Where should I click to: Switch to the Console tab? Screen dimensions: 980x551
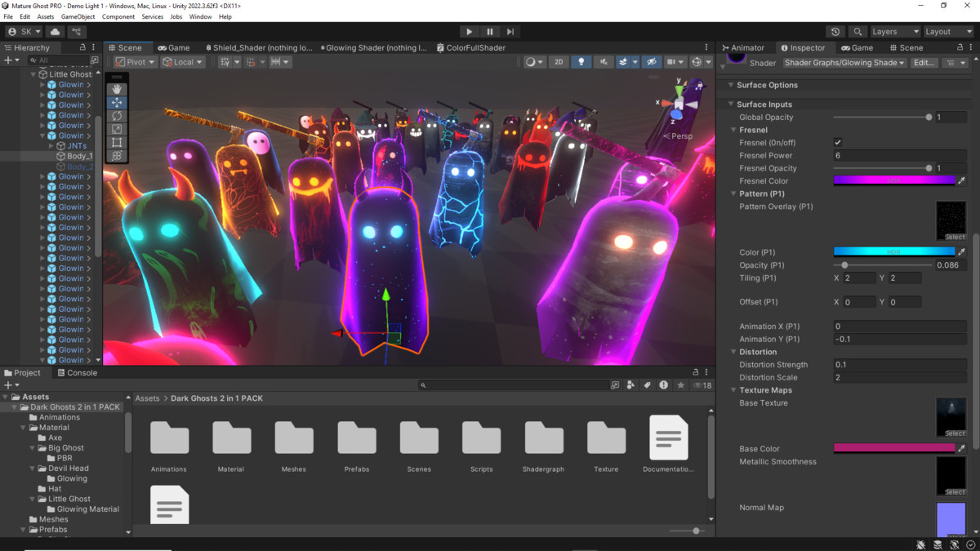coord(77,373)
